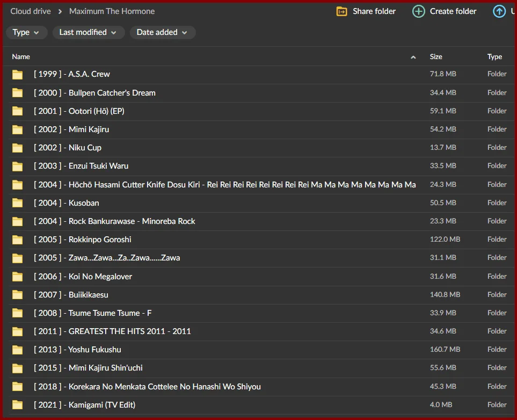Image resolution: width=517 pixels, height=420 pixels.
Task: Select '[ 2004 ] - Rock Bankurawase - Minoreba Rock'
Action: (114, 221)
